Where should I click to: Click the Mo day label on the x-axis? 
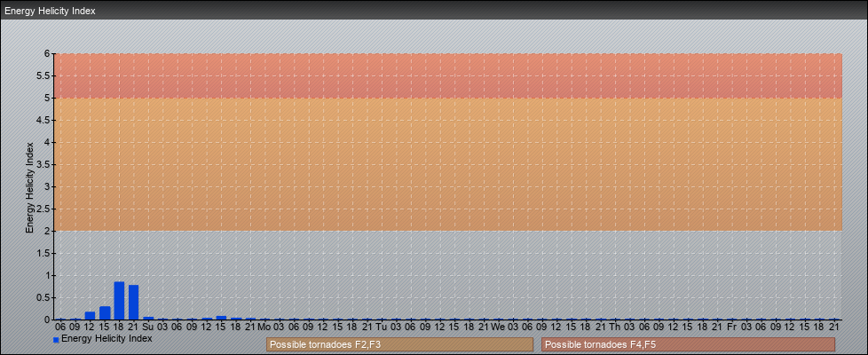pyautogui.click(x=264, y=327)
